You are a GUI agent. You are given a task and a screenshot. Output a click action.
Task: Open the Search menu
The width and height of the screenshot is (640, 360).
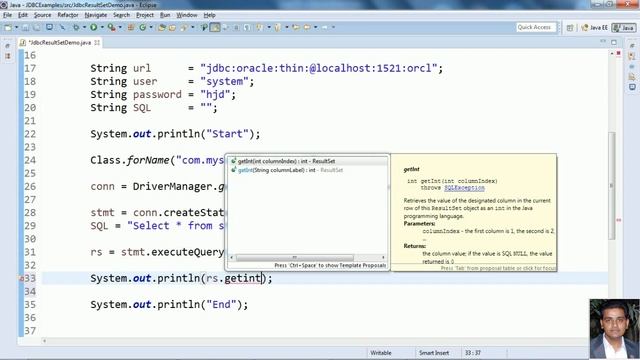pyautogui.click(x=121, y=15)
